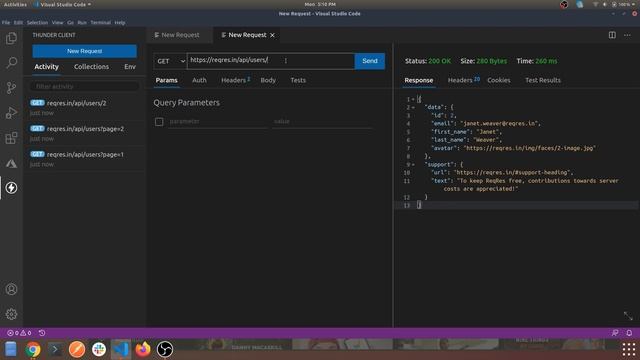Image resolution: width=640 pixels, height=360 pixels.
Task: Select the Params tab
Action: (167, 80)
